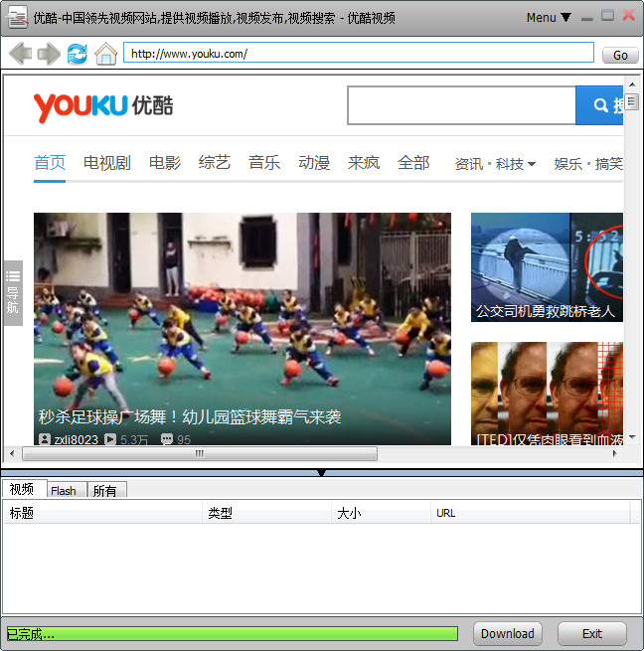Expand the 资讯·科技 dropdown
This screenshot has height=651, width=644.
pyautogui.click(x=495, y=164)
